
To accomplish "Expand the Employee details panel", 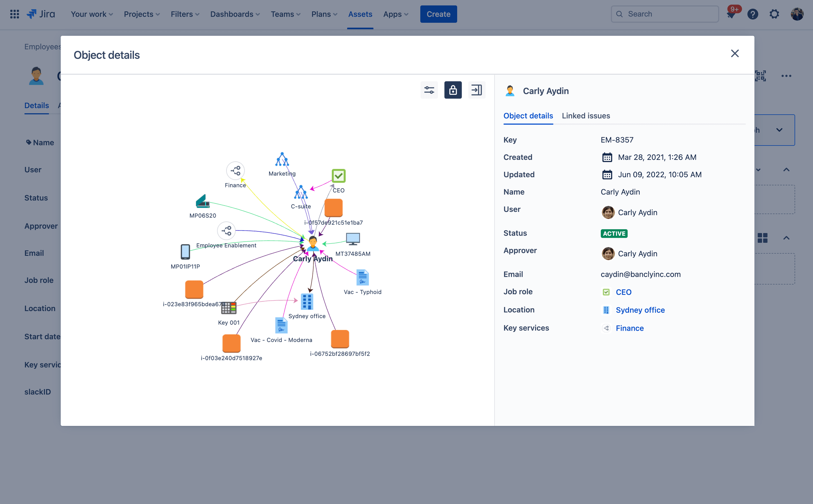I will [477, 90].
